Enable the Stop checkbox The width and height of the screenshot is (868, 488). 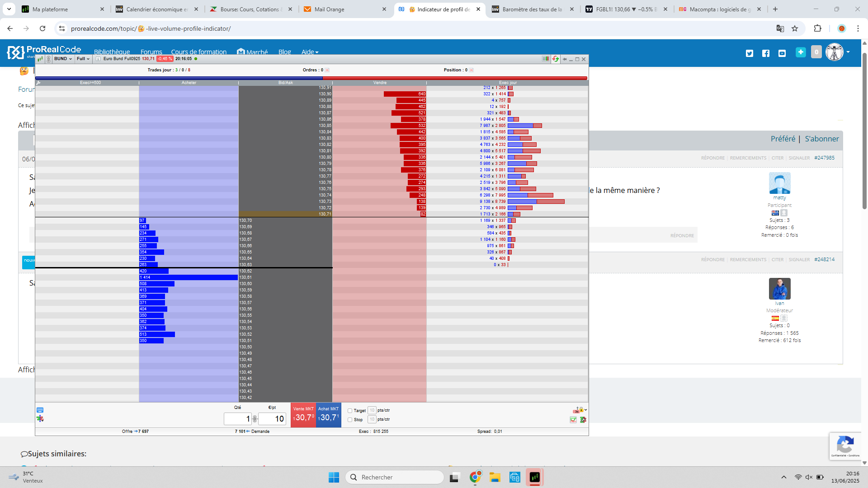350,420
